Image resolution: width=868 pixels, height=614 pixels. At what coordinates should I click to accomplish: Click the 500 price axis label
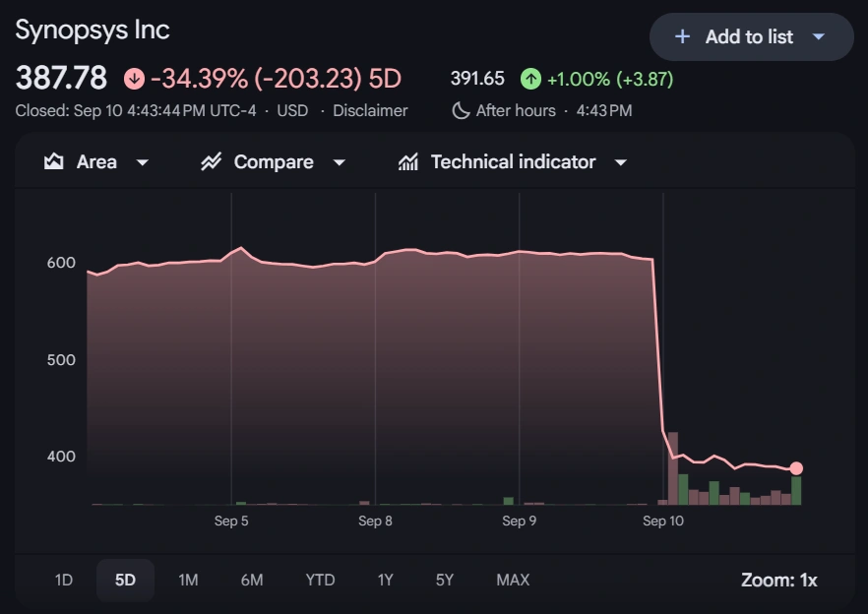pyautogui.click(x=61, y=360)
